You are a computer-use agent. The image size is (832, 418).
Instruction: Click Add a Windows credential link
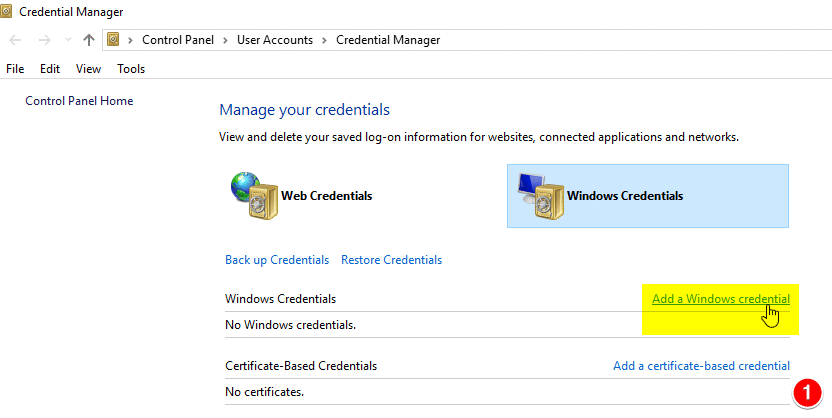[x=721, y=299]
